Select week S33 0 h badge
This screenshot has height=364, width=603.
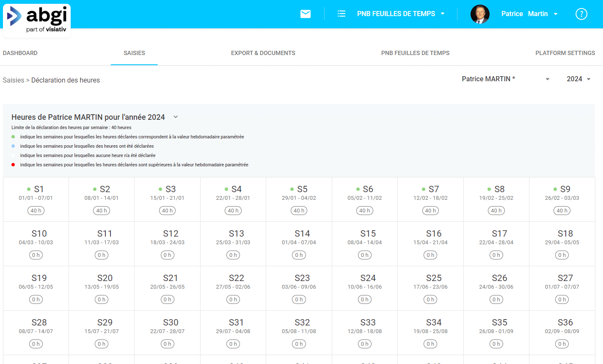coord(365,344)
